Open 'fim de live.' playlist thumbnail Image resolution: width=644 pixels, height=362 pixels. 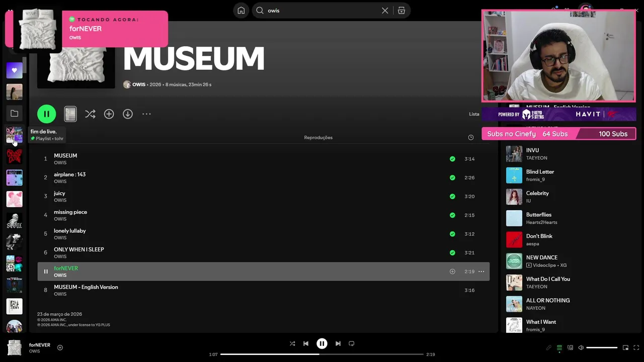click(x=14, y=135)
